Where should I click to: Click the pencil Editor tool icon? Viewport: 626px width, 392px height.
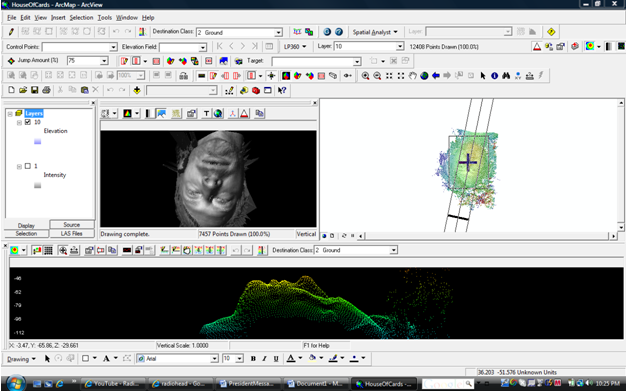12,32
